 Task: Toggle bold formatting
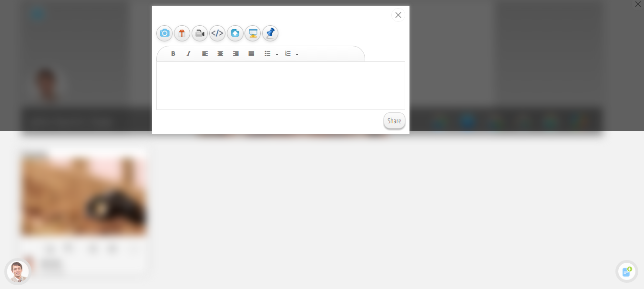173,54
